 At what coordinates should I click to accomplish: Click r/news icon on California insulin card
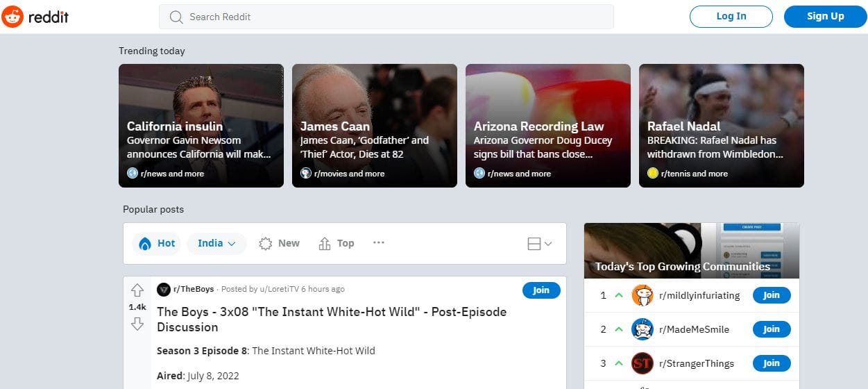[x=132, y=173]
